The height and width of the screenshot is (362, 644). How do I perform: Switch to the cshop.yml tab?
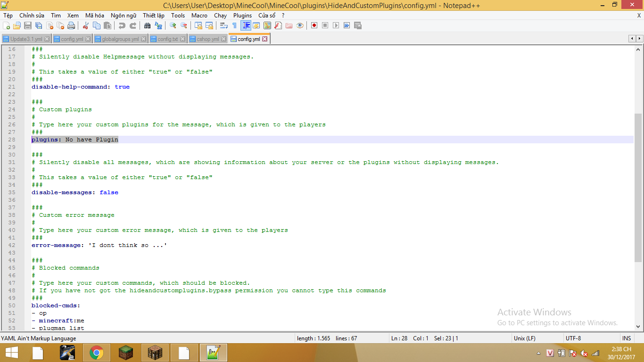208,39
